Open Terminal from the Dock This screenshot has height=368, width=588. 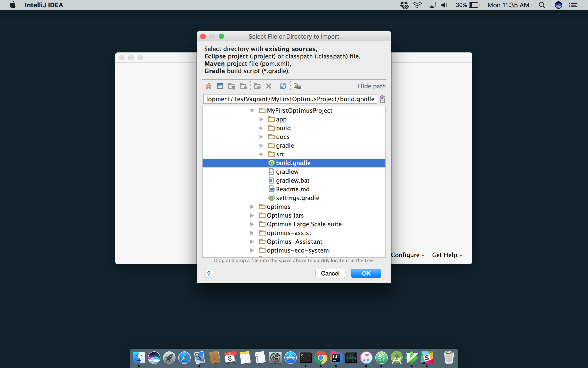click(x=305, y=358)
